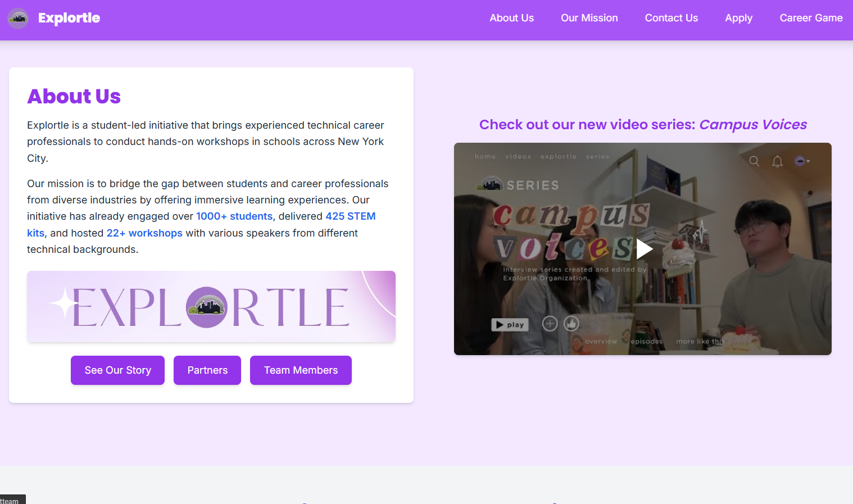Play the Campus Voices video
The width and height of the screenshot is (853, 504).
tap(644, 248)
